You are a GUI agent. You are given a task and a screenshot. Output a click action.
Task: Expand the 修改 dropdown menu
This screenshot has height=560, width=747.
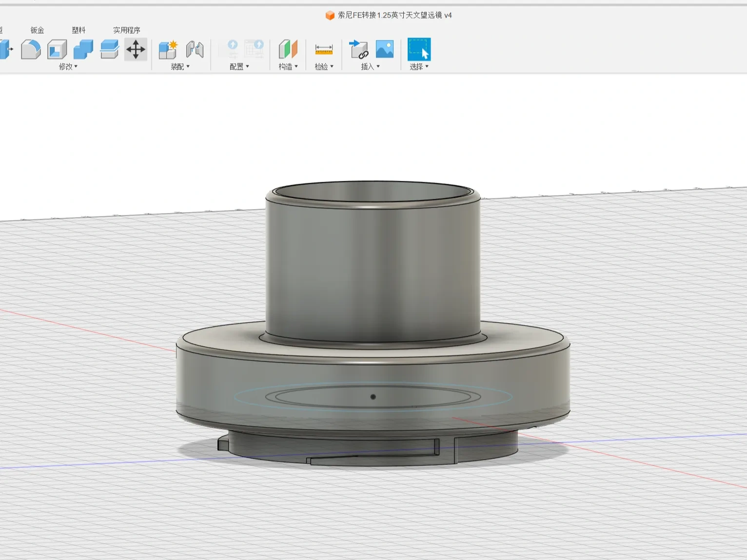coord(68,67)
